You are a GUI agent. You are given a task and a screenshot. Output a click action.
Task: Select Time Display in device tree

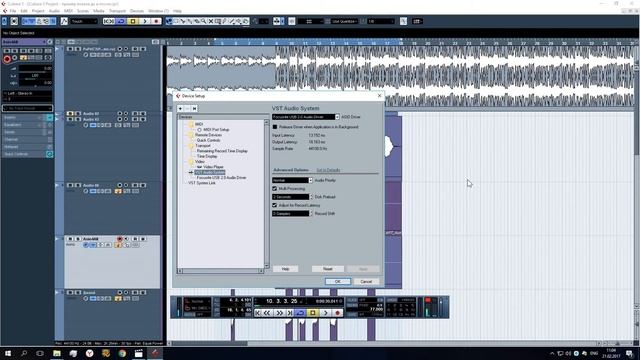(207, 156)
